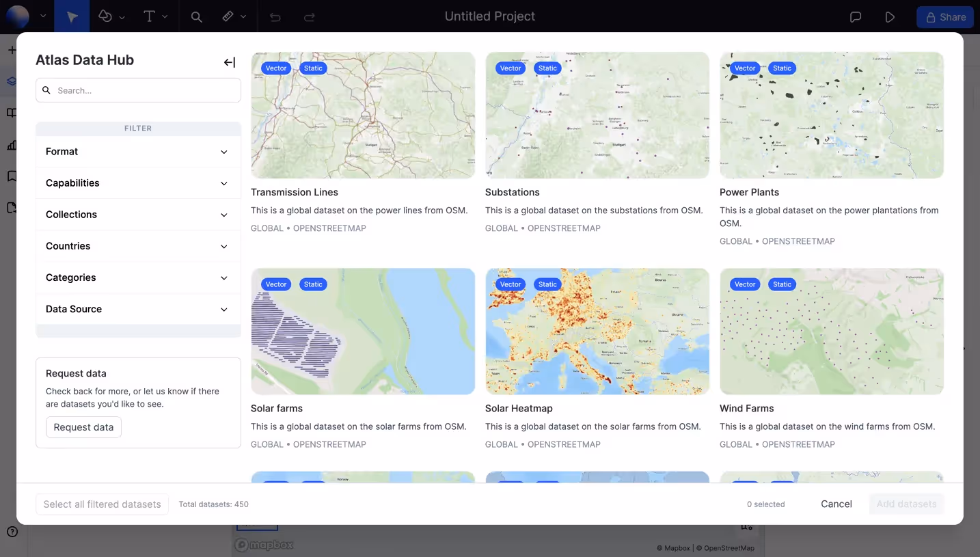Expand the Format filter
This screenshot has width=980, height=557.
[137, 151]
